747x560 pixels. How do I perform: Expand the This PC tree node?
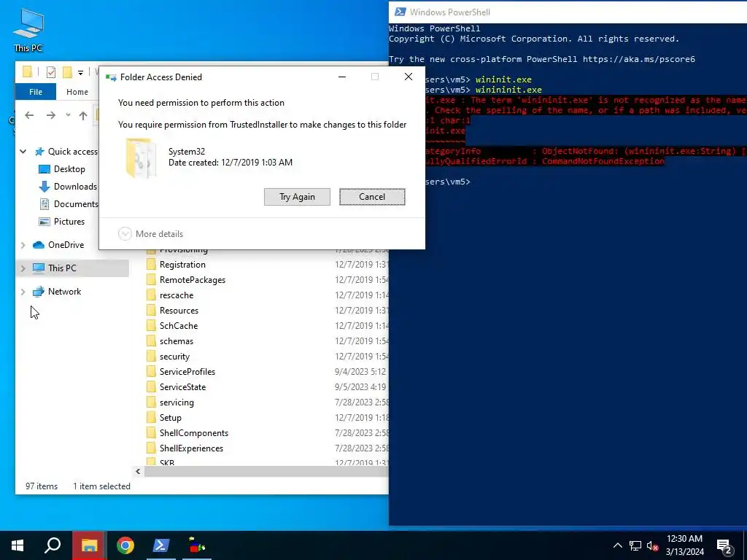point(23,268)
